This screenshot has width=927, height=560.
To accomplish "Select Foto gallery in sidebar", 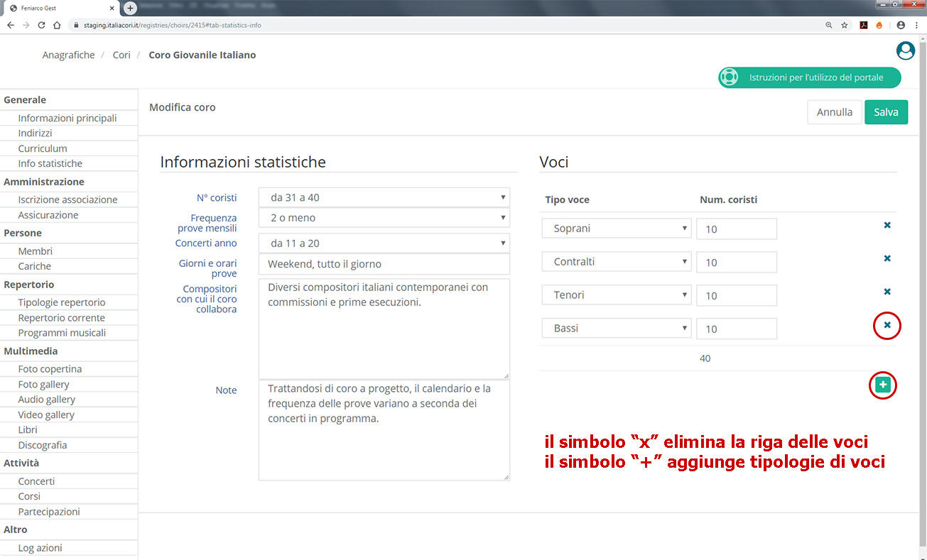I will click(44, 384).
